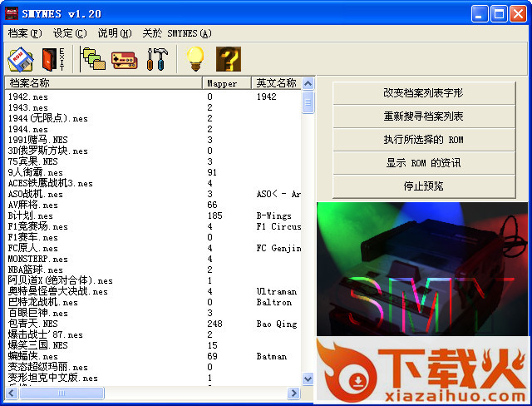
Task: Open the 设定(C) menu
Action: pyautogui.click(x=70, y=33)
